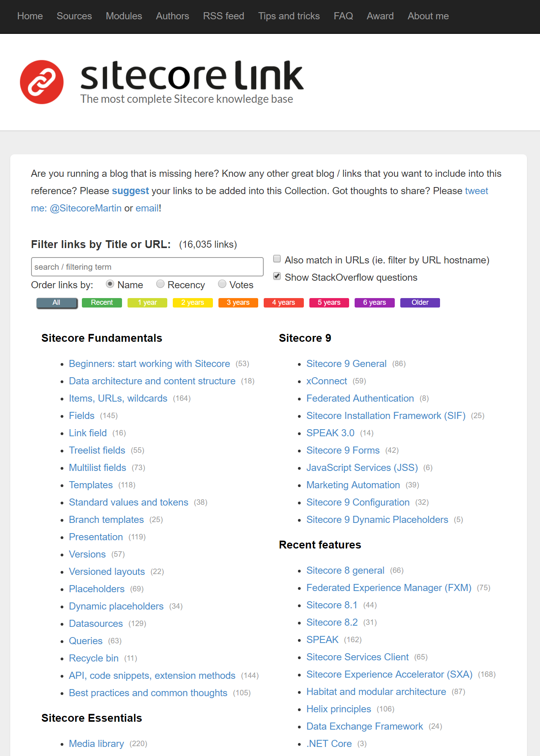The image size is (540, 756).
Task: Click the search filtering term field
Action: tap(147, 267)
